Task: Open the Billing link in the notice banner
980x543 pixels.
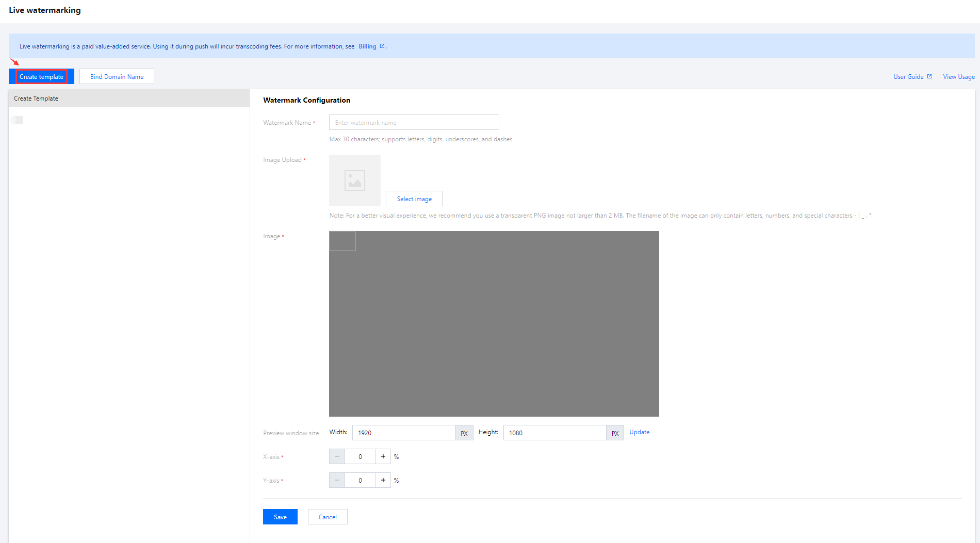Action: (x=367, y=46)
